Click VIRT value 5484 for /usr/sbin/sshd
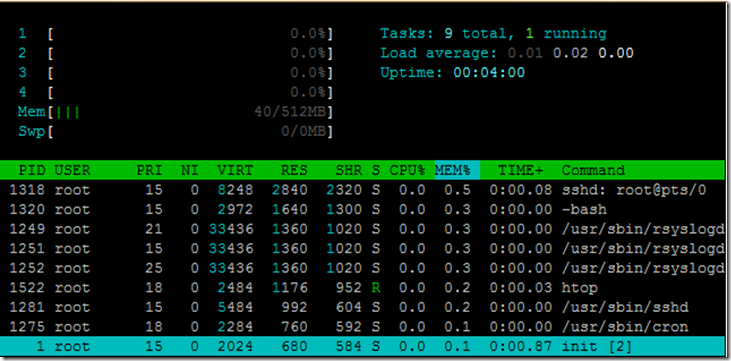The width and height of the screenshot is (731, 361). pyautogui.click(x=235, y=307)
